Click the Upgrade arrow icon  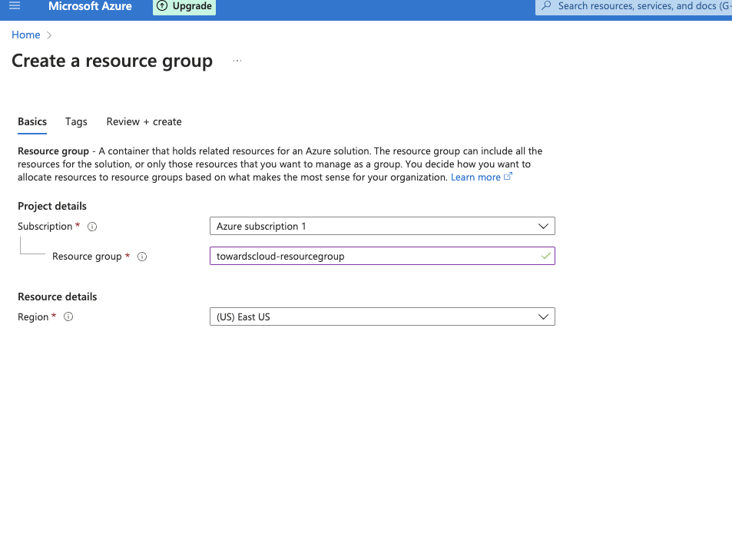tap(162, 6)
